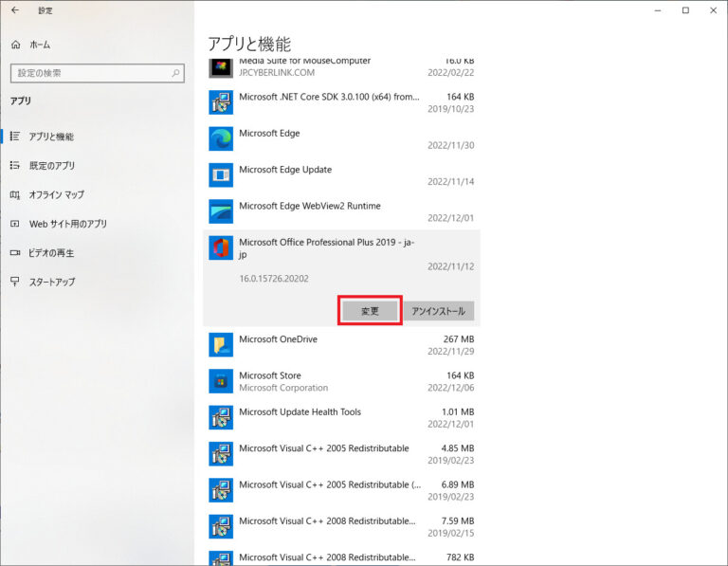Viewport: 728px width, 566px height.
Task: Click the Microsoft Edge Update icon
Action: 220,175
